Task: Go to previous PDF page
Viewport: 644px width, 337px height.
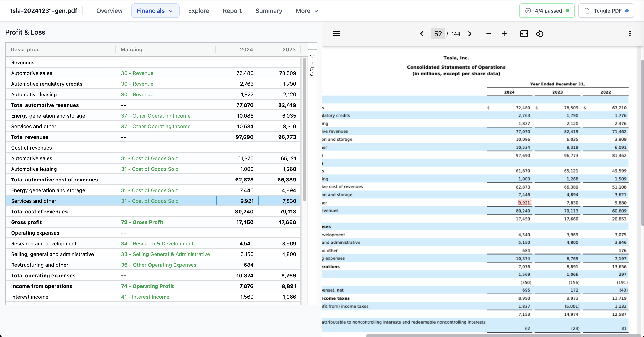Action: coord(422,34)
